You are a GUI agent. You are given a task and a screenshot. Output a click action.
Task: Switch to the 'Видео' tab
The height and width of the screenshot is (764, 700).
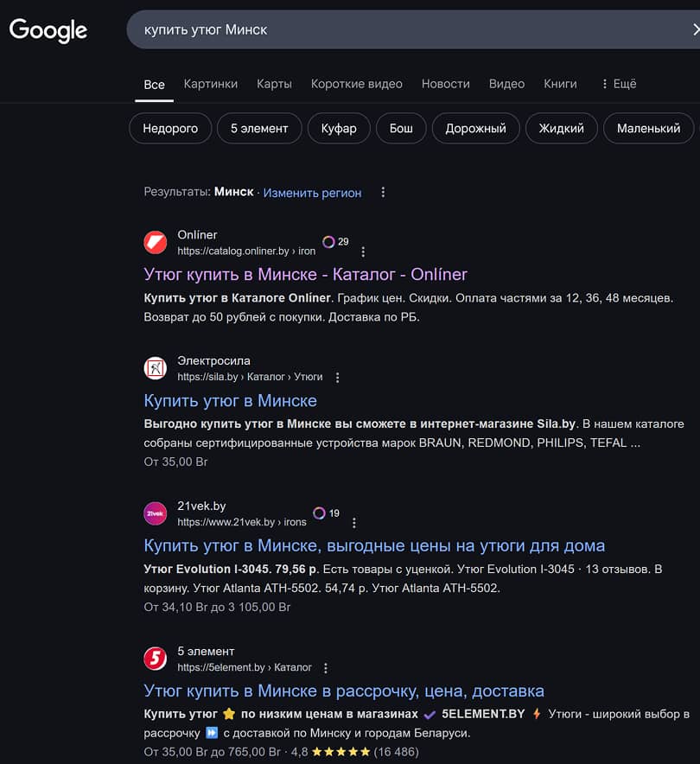point(506,84)
